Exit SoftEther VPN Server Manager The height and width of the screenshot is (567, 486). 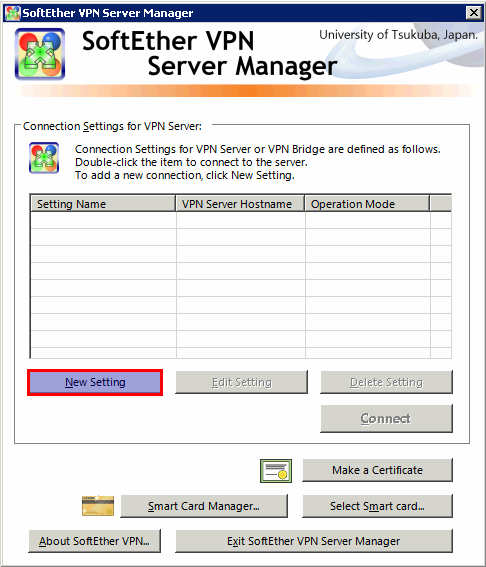pos(314,541)
